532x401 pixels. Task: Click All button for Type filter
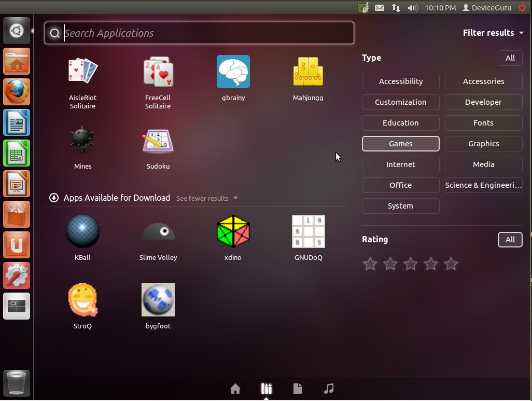(510, 58)
